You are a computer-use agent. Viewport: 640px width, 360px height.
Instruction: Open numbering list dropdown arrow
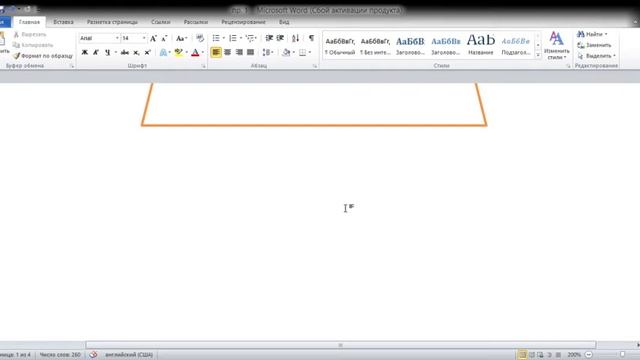(x=241, y=38)
